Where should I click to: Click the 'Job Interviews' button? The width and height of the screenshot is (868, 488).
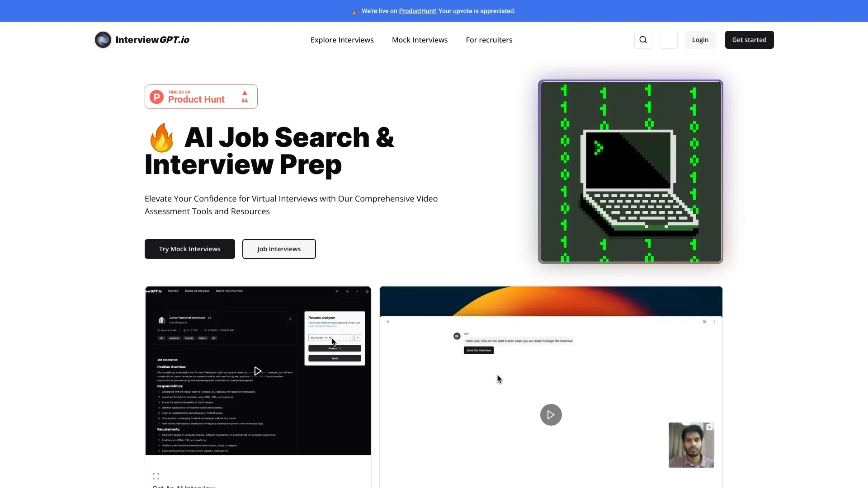tap(279, 249)
